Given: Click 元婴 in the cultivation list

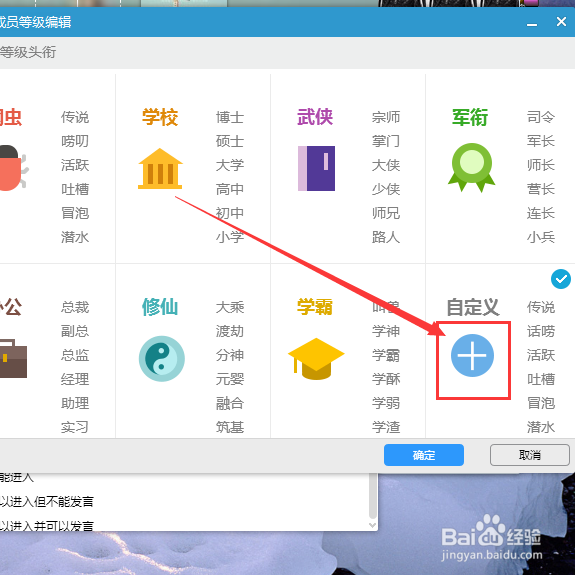Looking at the screenshot, I should tap(230, 379).
